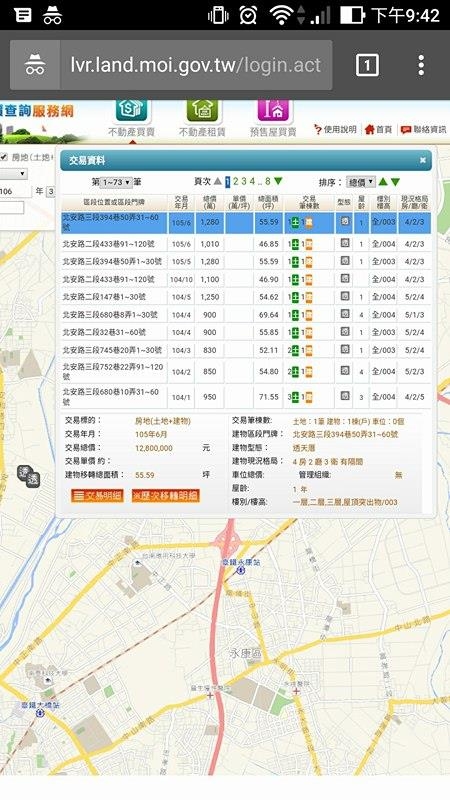
Task: Select row 北安路二段32巷31~60號
Action: [246, 332]
